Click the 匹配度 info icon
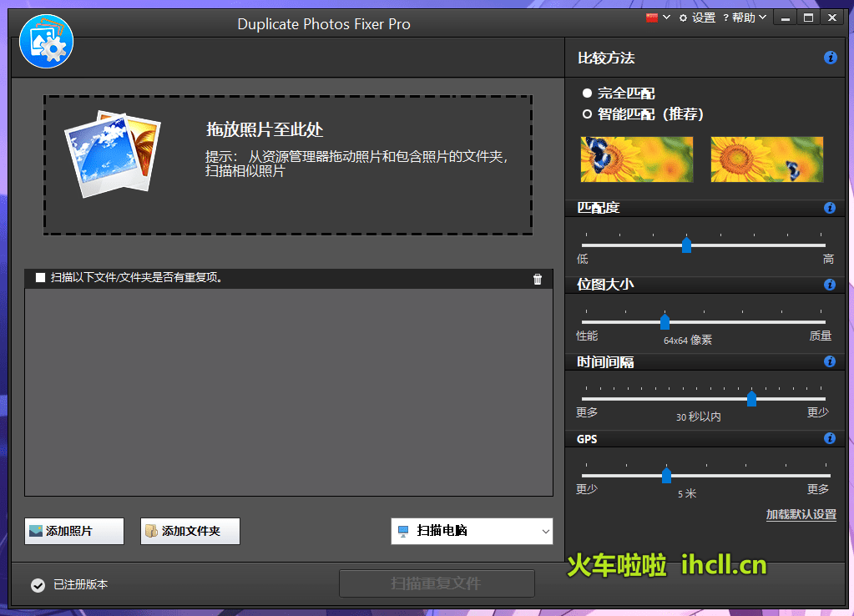Image resolution: width=854 pixels, height=616 pixels. 830,208
